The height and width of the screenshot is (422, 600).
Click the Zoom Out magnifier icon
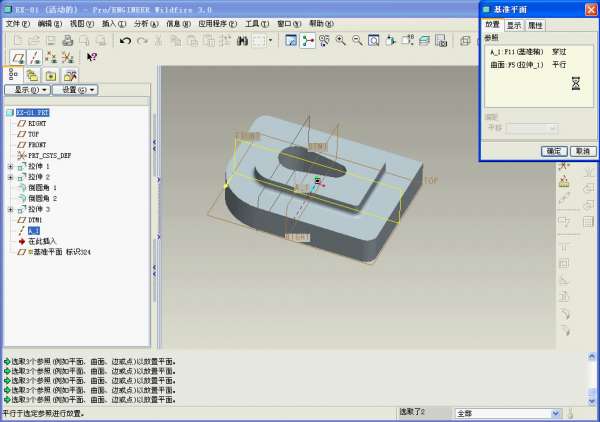click(x=357, y=41)
